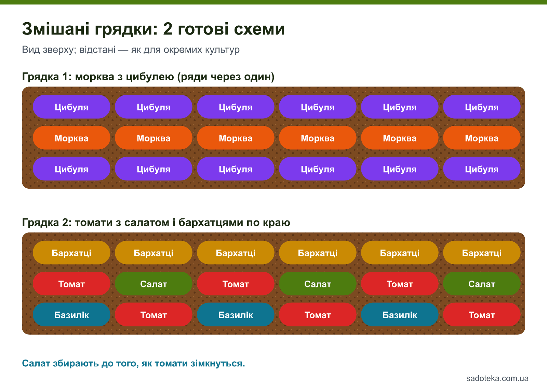Click the leftmost orange Морква pill
Image resolution: width=547 pixels, height=392 pixels.
[71, 138]
